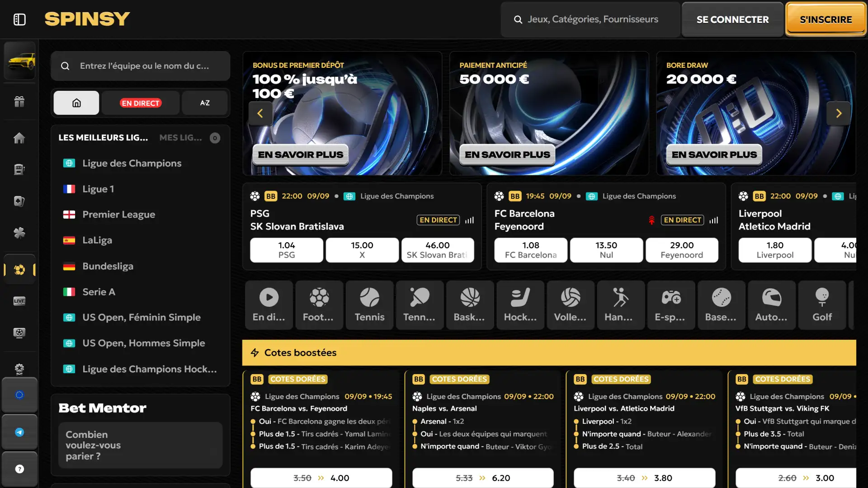Open US Open, Féminin Simple league
The image size is (868, 488).
(x=141, y=318)
